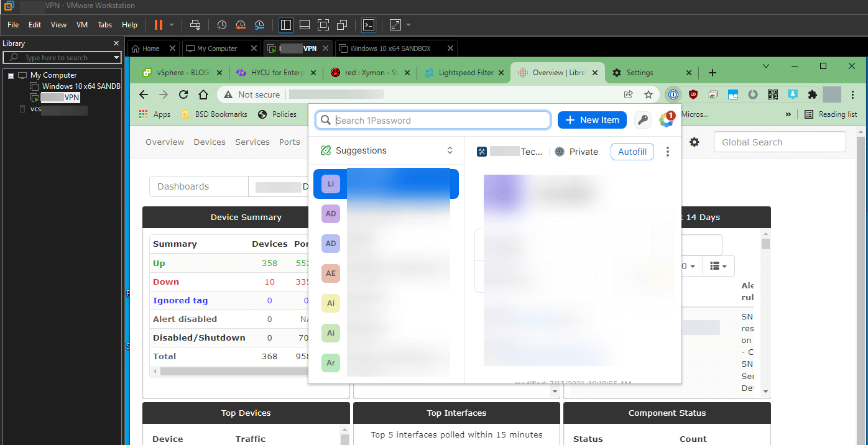Viewport: 868px width, 445px height.
Task: Collapse the Suggestions section in 1Password
Action: coord(450,150)
